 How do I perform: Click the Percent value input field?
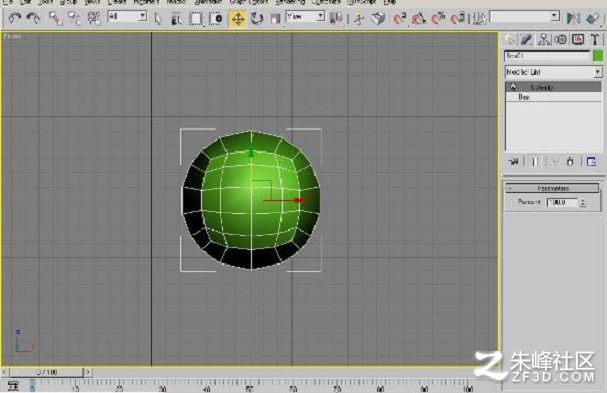562,203
